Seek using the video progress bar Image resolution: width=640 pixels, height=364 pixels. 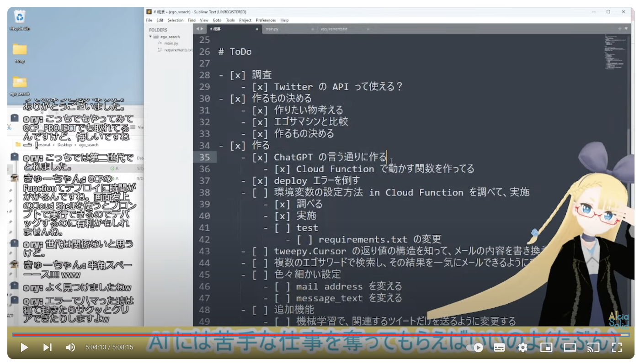tap(320, 334)
